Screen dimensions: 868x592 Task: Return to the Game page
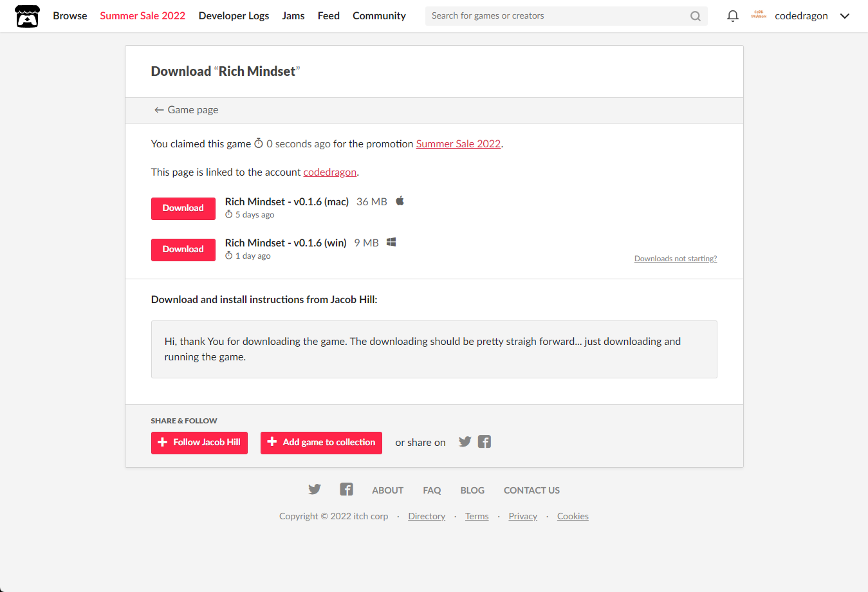[186, 110]
